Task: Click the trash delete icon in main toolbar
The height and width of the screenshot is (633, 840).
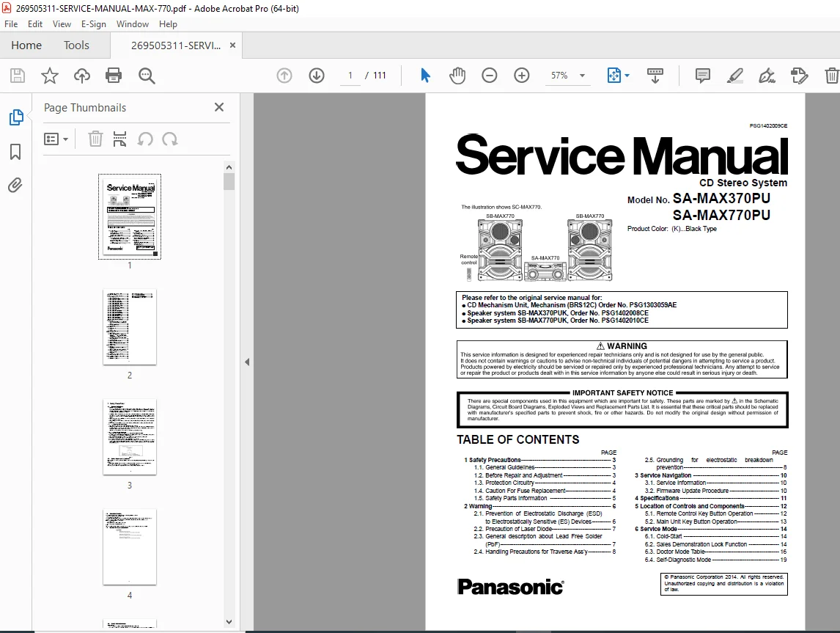Action: click(831, 76)
